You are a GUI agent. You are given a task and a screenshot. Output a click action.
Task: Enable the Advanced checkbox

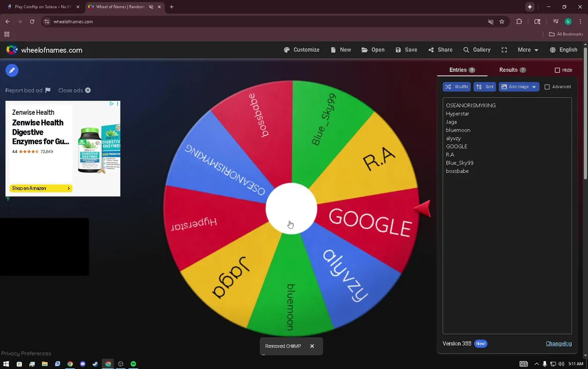tap(547, 87)
